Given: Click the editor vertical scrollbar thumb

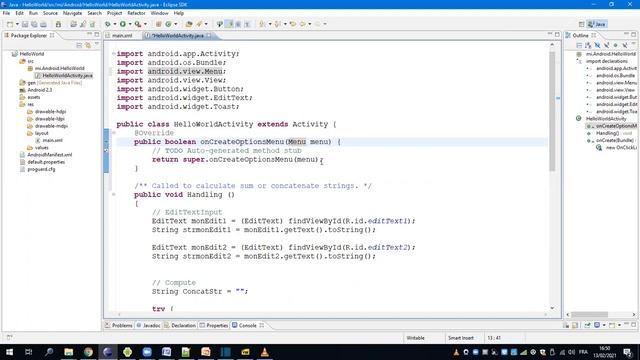Looking at the screenshot, I should coord(552,111).
